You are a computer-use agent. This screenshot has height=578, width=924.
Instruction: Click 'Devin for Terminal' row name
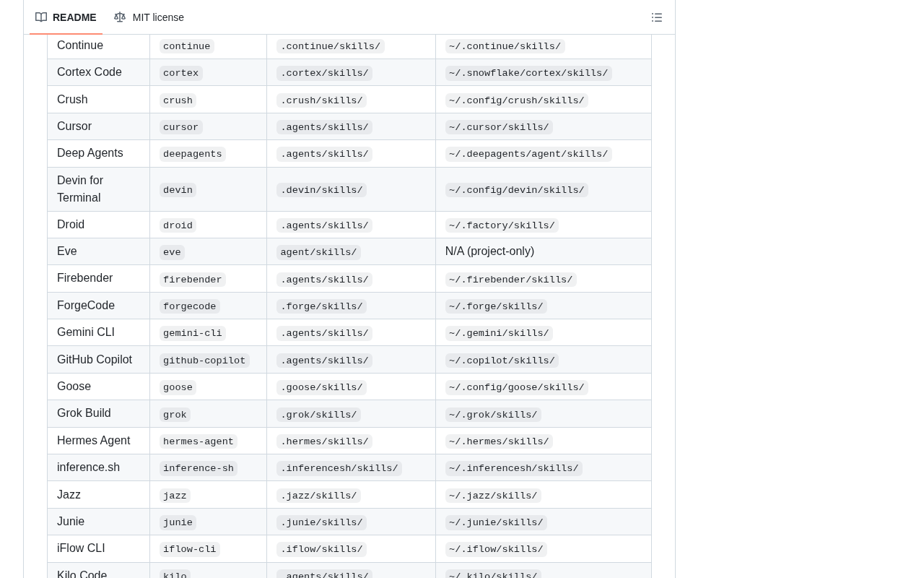pos(80,189)
